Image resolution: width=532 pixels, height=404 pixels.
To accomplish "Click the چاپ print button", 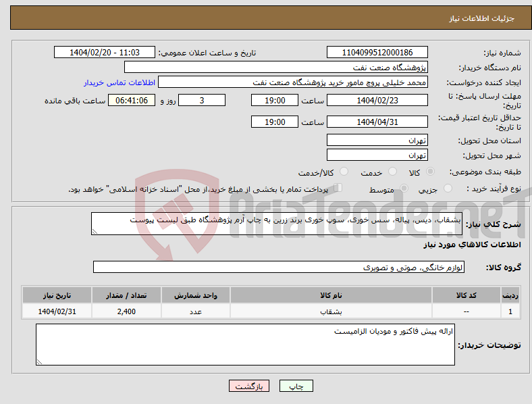I will click(296, 386).
